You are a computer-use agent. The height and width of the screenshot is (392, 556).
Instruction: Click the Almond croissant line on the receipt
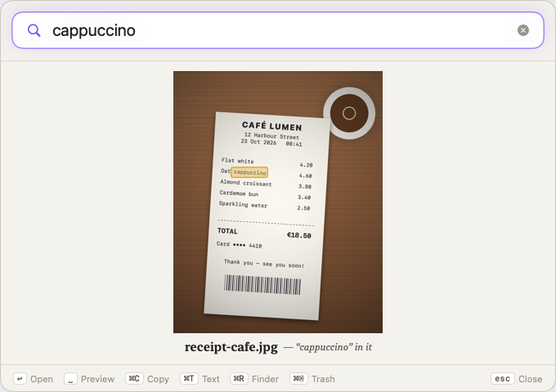click(266, 184)
